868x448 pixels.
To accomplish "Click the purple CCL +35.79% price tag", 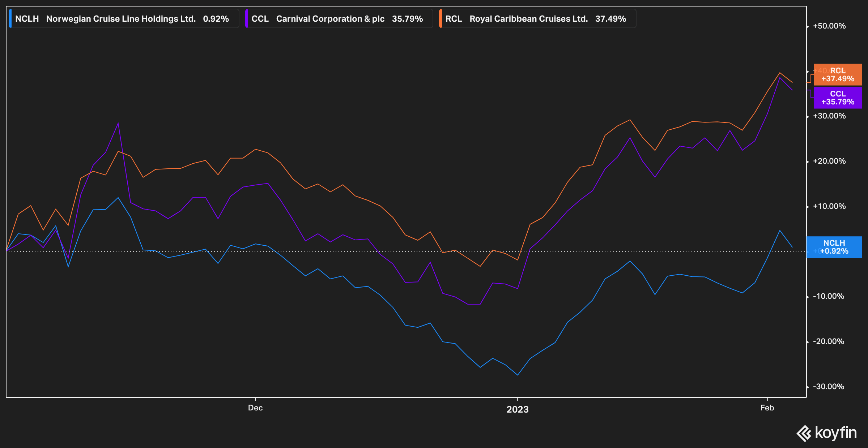I will coord(838,98).
